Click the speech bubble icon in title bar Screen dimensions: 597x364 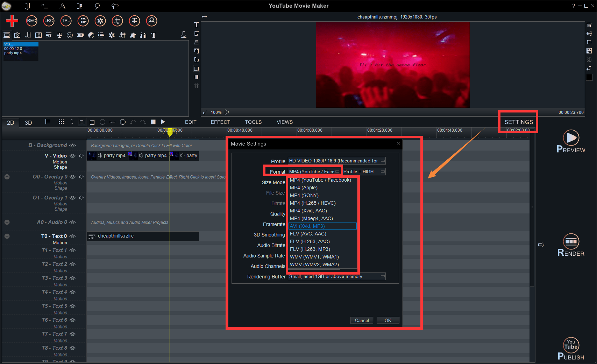pyautogui.click(x=97, y=6)
